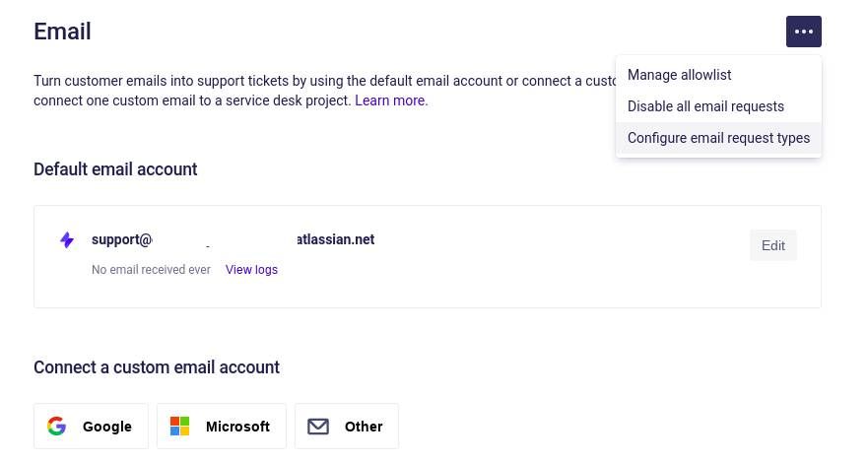This screenshot has height=463, width=868.
Task: Connect a Microsoft custom email account
Action: 222,426
